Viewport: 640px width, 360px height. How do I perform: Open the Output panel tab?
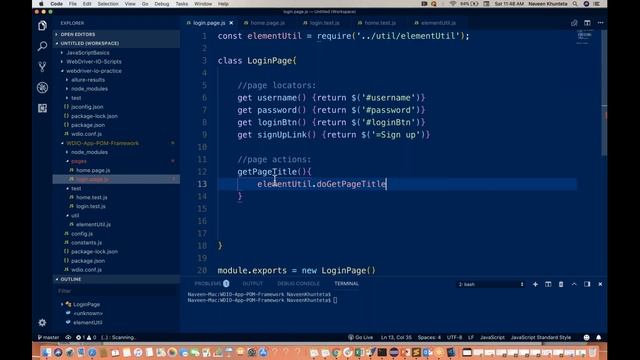tap(253, 283)
